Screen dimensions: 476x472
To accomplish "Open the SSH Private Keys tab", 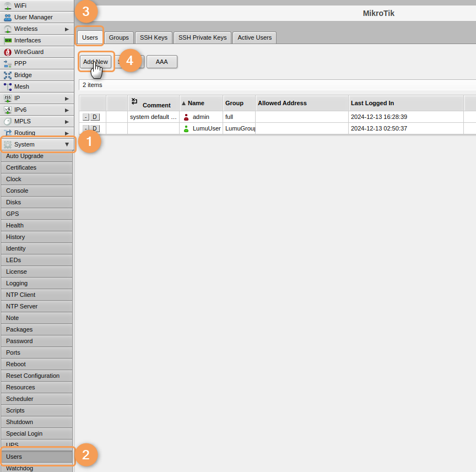I will point(202,37).
